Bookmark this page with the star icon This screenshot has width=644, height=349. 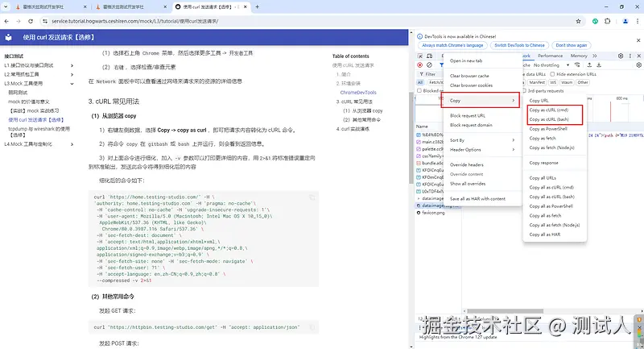(x=578, y=21)
